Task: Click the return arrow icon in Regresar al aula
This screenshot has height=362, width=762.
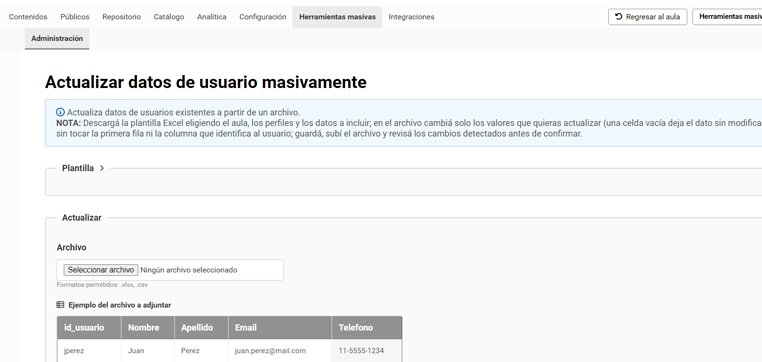Action: 619,17
